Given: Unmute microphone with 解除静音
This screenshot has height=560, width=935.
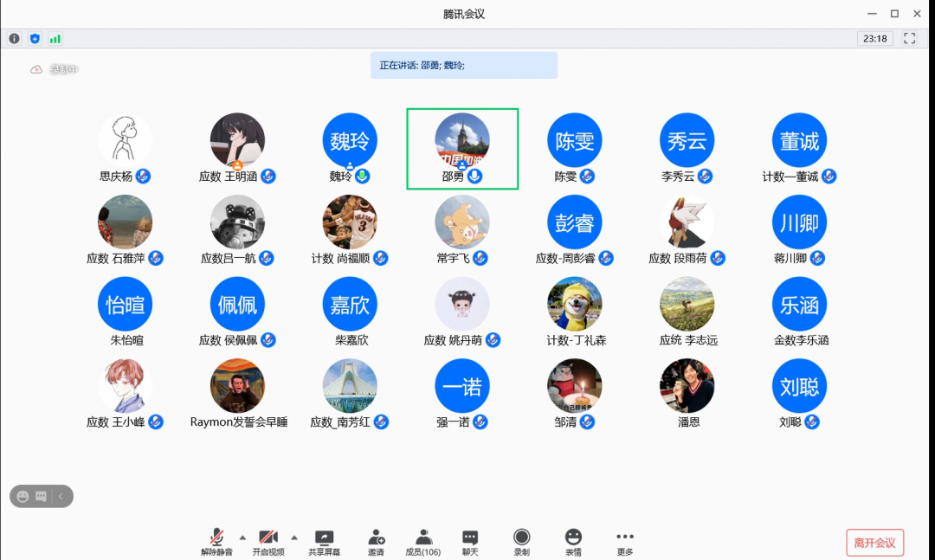Looking at the screenshot, I should [216, 542].
